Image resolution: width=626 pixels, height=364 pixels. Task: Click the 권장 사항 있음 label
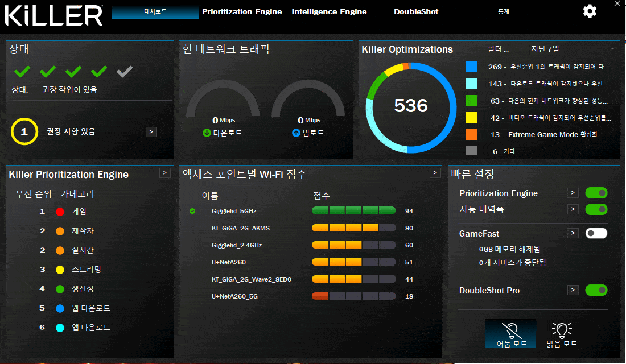pos(71,131)
